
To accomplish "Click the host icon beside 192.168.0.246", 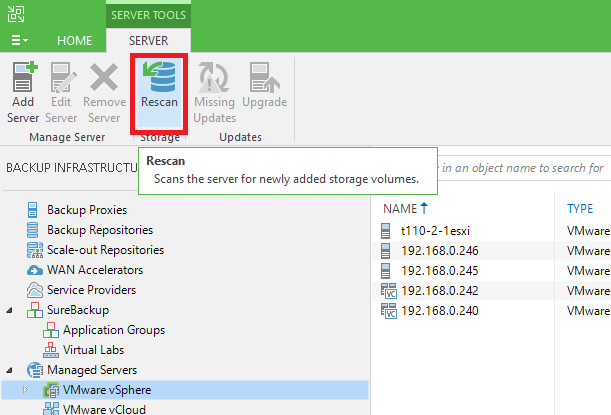I will click(x=385, y=251).
